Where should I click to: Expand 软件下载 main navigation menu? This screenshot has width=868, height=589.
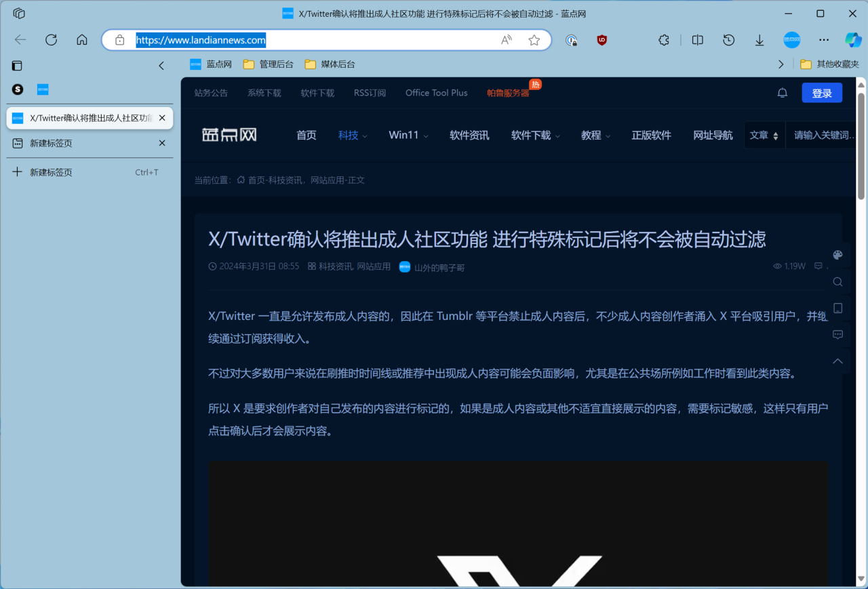[536, 135]
